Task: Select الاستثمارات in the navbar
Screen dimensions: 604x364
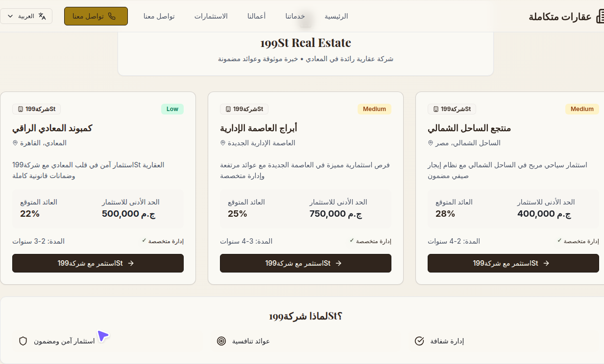Action: (211, 16)
